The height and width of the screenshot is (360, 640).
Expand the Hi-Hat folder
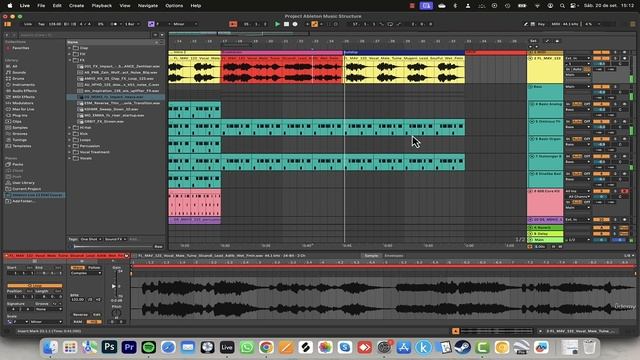tap(70, 127)
